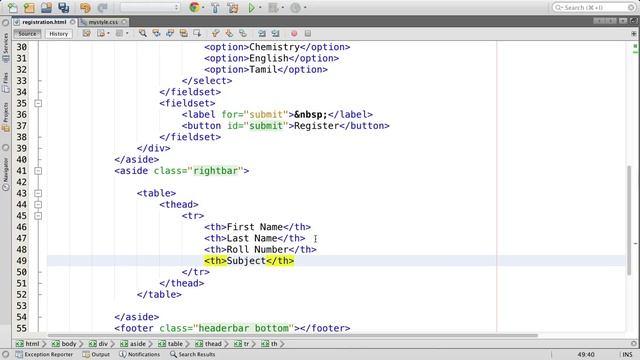Switch to the mystyle.css tab

(103, 22)
